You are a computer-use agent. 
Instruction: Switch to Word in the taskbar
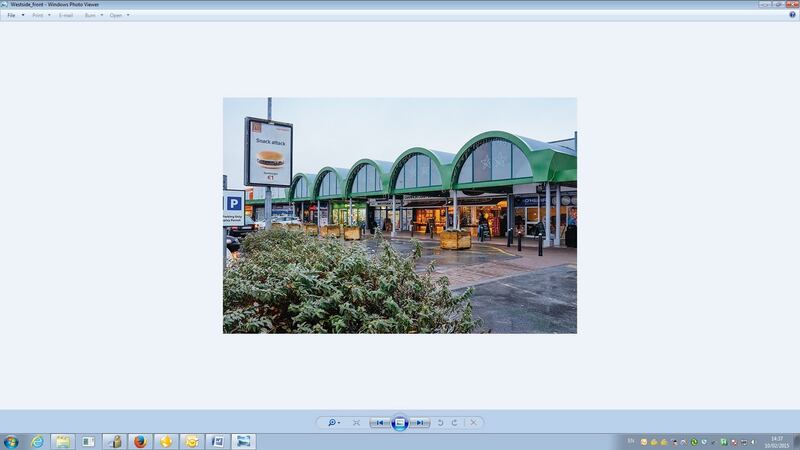click(x=217, y=441)
